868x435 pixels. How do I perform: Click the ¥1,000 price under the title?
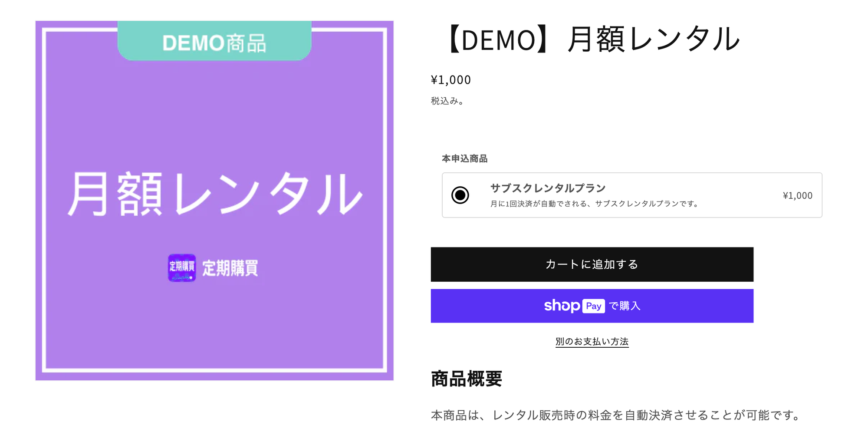tap(450, 80)
